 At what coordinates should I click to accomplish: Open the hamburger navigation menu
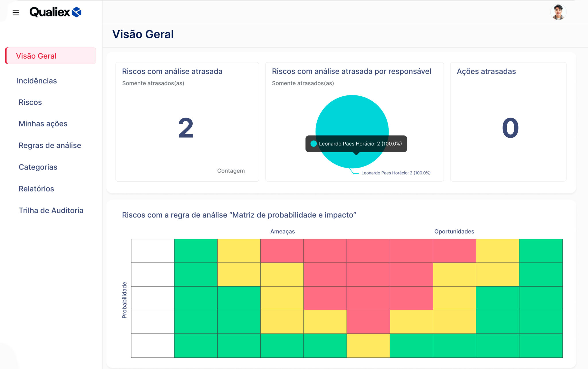[16, 12]
